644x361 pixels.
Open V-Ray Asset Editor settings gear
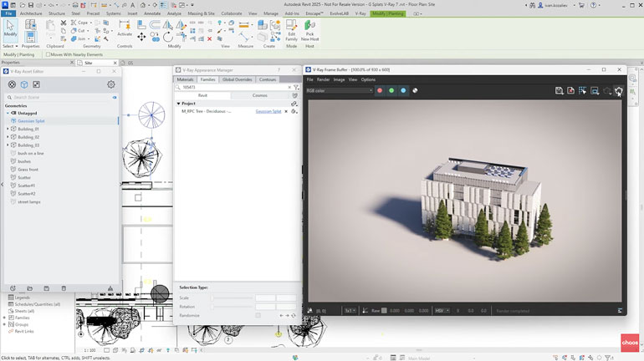tap(111, 84)
